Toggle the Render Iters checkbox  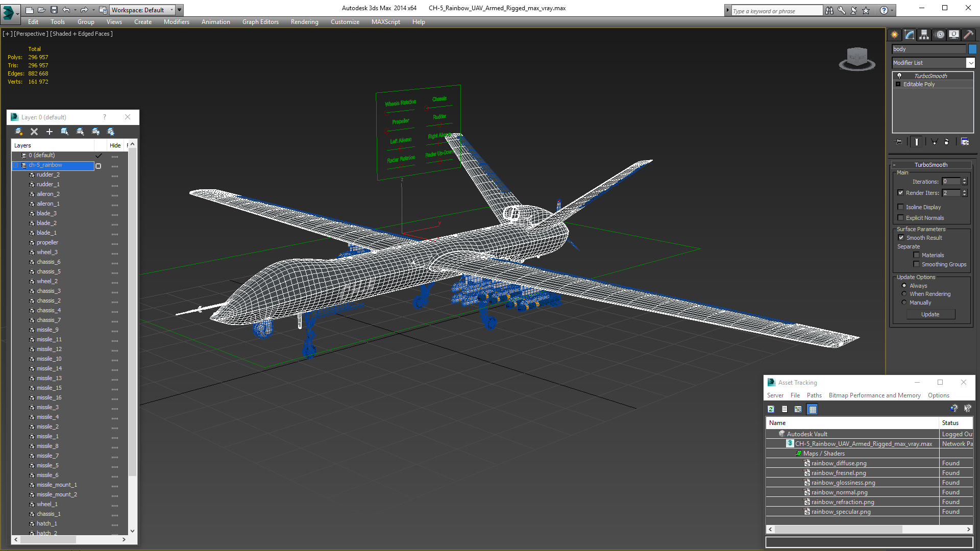tap(900, 193)
